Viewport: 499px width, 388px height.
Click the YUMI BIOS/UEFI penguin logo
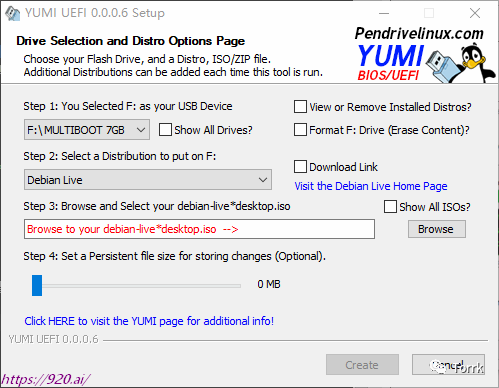click(x=426, y=62)
